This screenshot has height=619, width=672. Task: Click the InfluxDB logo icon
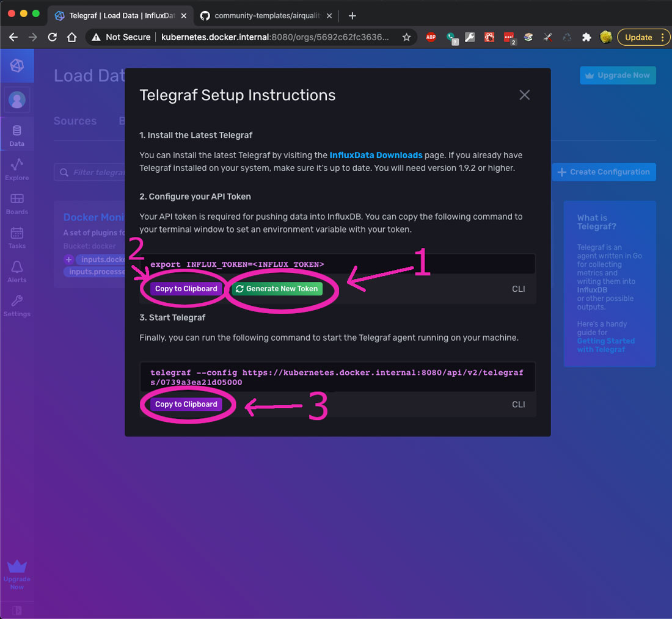point(17,66)
